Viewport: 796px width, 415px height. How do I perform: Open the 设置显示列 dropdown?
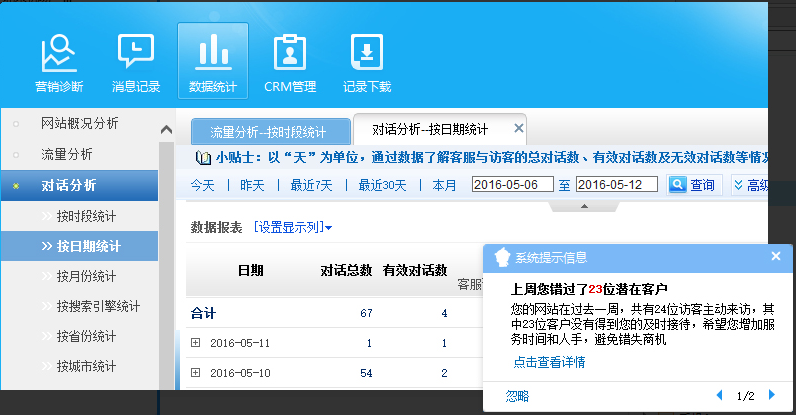293,227
